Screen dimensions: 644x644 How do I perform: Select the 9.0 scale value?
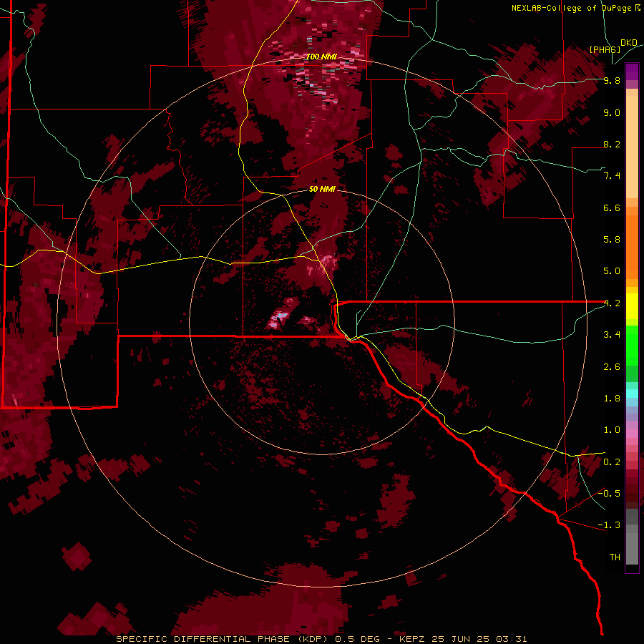(612, 112)
